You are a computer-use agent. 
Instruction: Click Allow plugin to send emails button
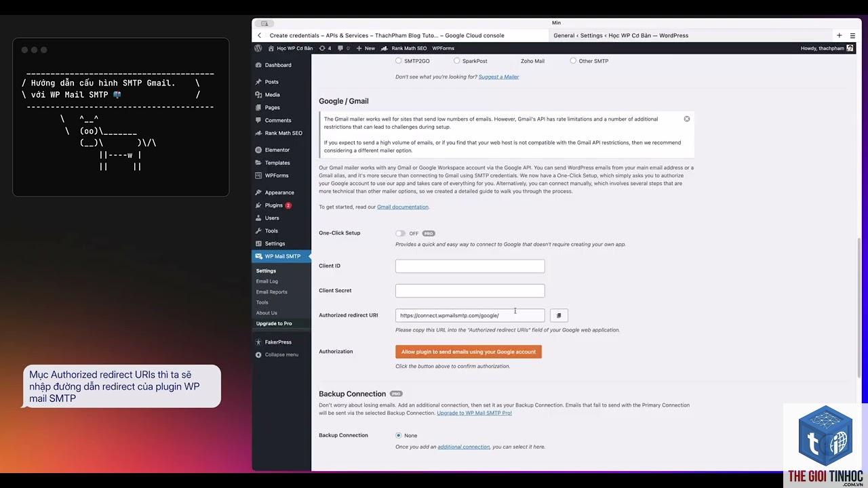(469, 352)
